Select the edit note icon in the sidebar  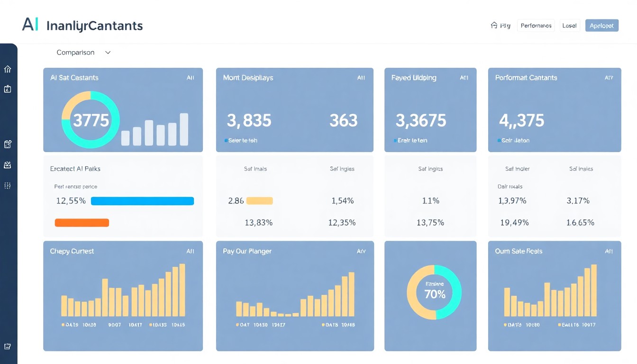click(8, 144)
